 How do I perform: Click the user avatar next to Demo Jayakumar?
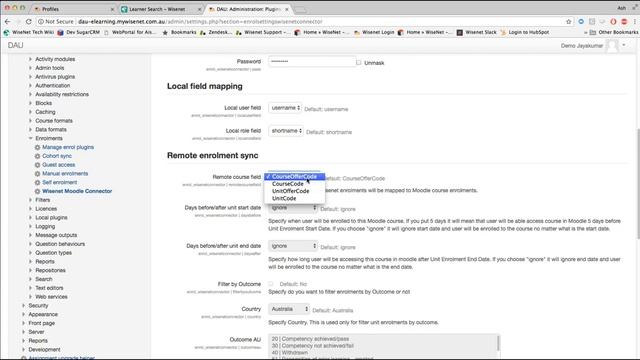[612, 46]
